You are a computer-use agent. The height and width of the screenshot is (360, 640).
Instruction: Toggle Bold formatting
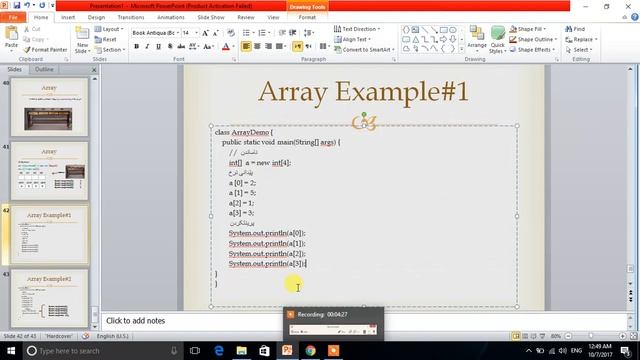point(137,47)
